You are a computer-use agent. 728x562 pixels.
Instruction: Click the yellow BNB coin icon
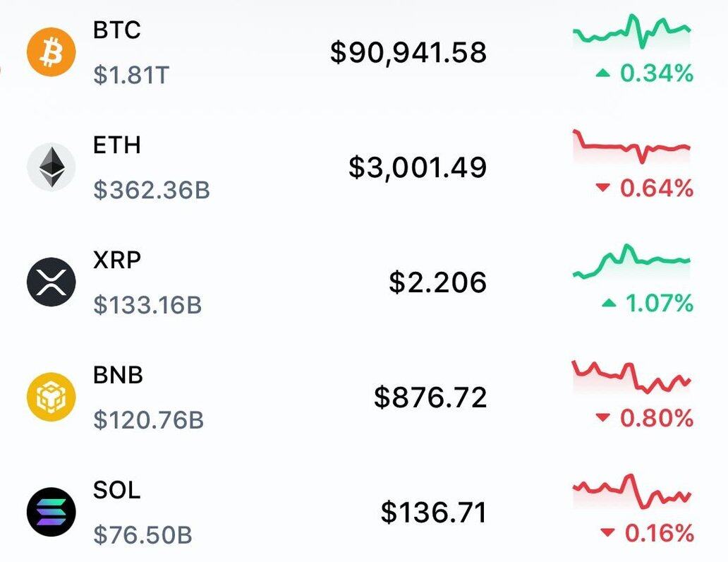[x=51, y=397]
